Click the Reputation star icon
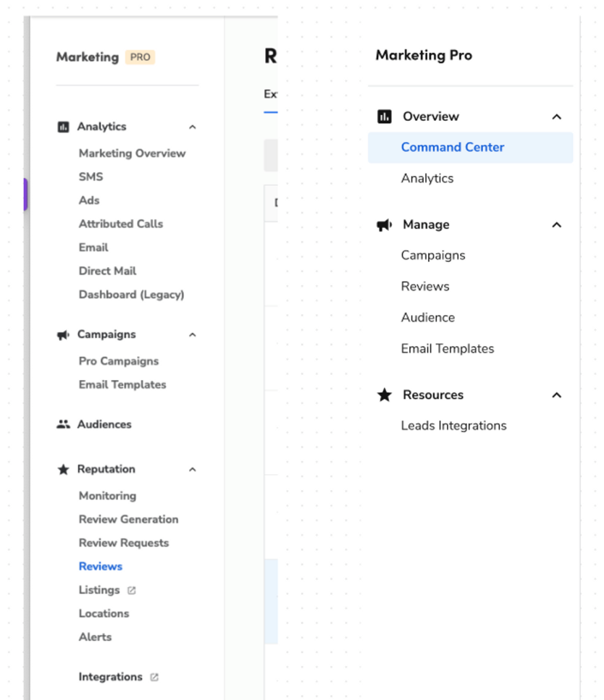Viewport: 604px width, 700px height. pos(63,470)
